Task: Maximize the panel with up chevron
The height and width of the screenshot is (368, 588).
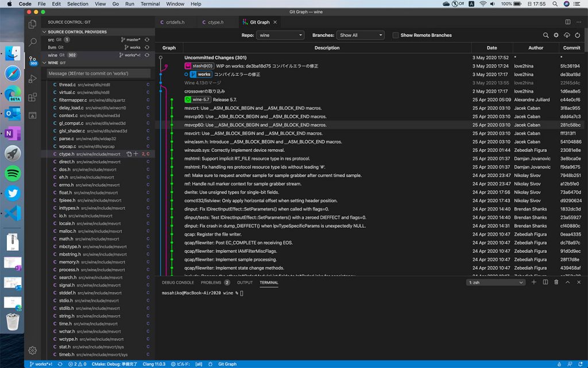Action: pos(567,282)
